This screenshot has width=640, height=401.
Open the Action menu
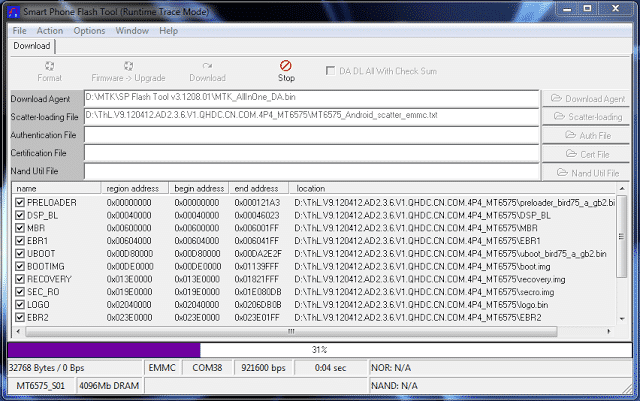click(50, 31)
